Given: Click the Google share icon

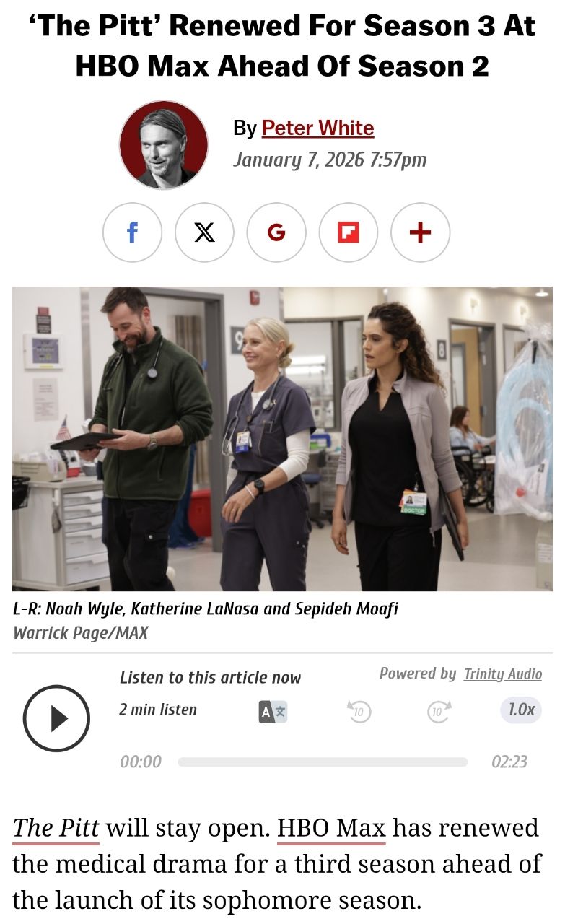Looking at the screenshot, I should click(x=276, y=232).
